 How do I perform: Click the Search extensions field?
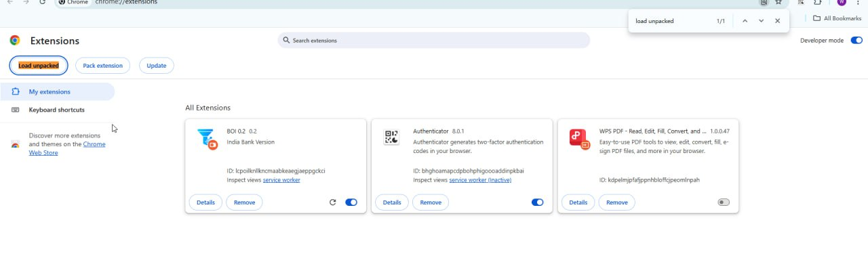434,41
